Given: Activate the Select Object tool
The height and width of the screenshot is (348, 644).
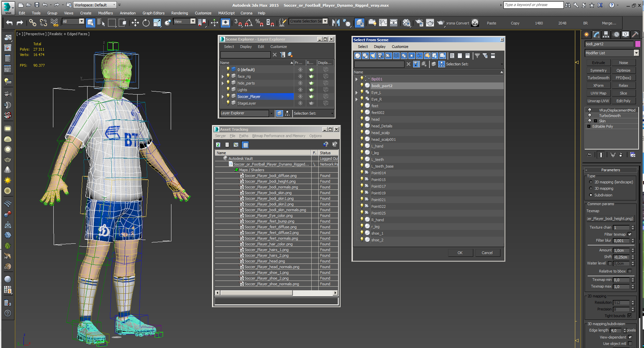Looking at the screenshot, I should tap(91, 23).
